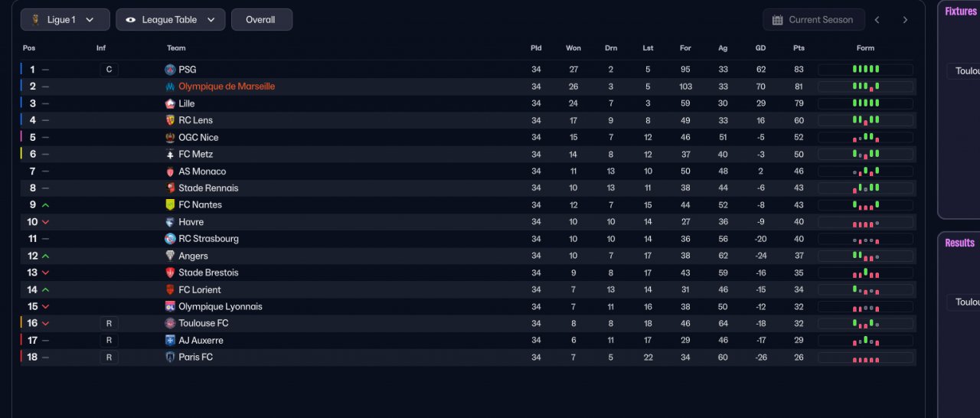
Task: Sort table by the GD column header
Action: pyautogui.click(x=760, y=48)
